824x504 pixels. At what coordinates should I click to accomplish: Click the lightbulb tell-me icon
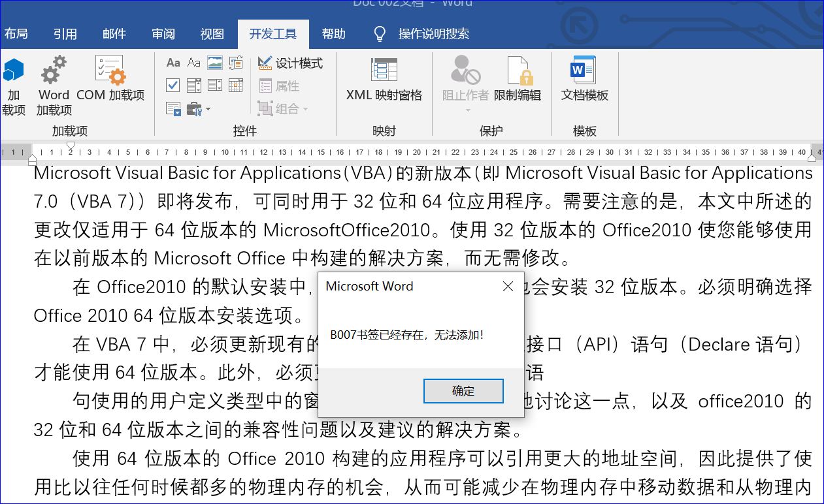pos(380,34)
